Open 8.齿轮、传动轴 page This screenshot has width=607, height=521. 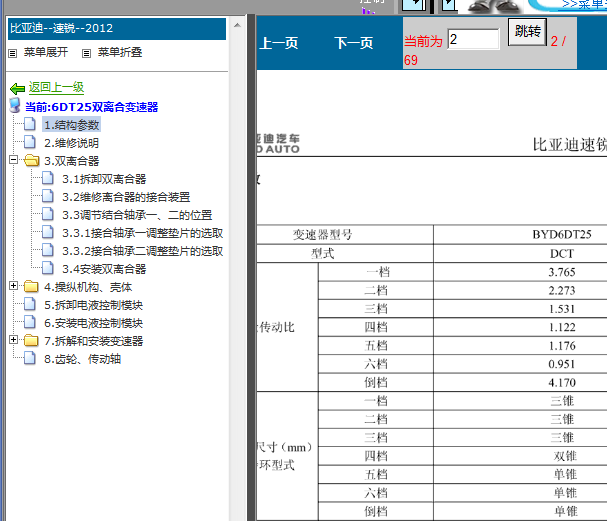coord(82,359)
